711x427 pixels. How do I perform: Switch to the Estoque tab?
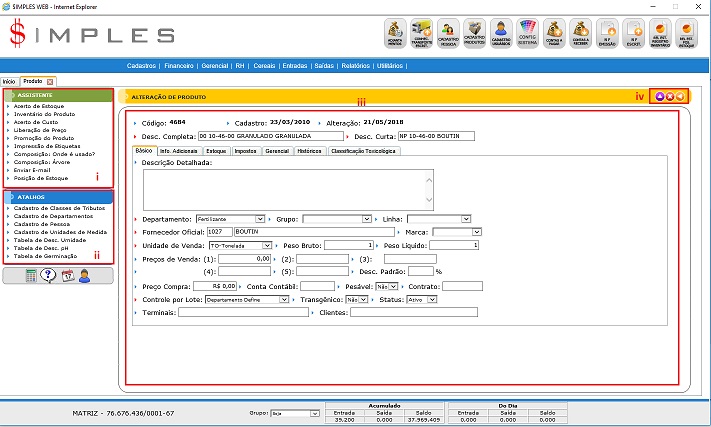tap(216, 151)
